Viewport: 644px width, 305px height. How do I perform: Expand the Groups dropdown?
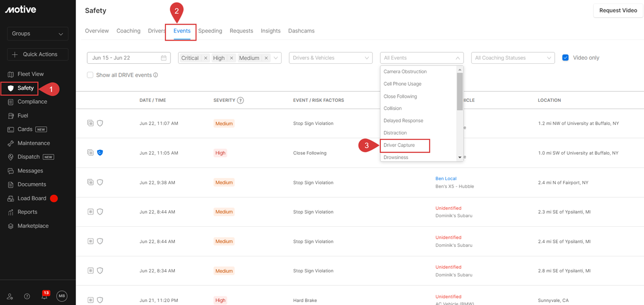(38, 34)
